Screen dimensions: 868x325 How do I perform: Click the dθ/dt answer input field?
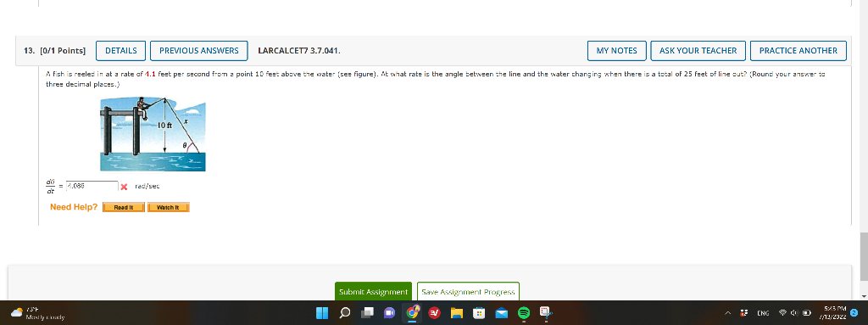92,187
